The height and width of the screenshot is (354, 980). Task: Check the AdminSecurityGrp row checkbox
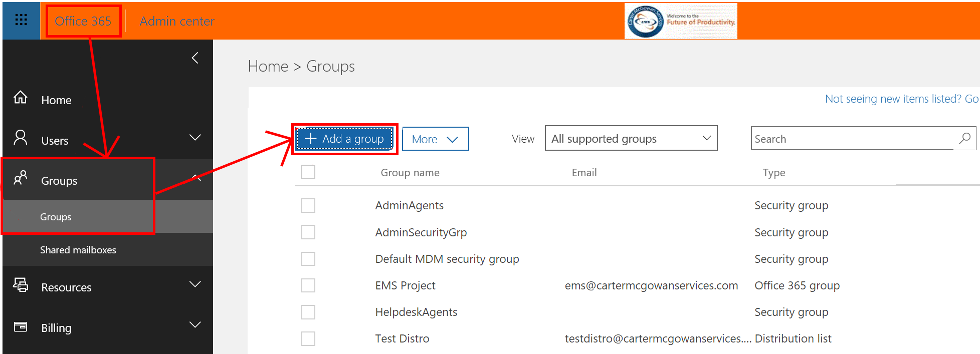(x=308, y=232)
